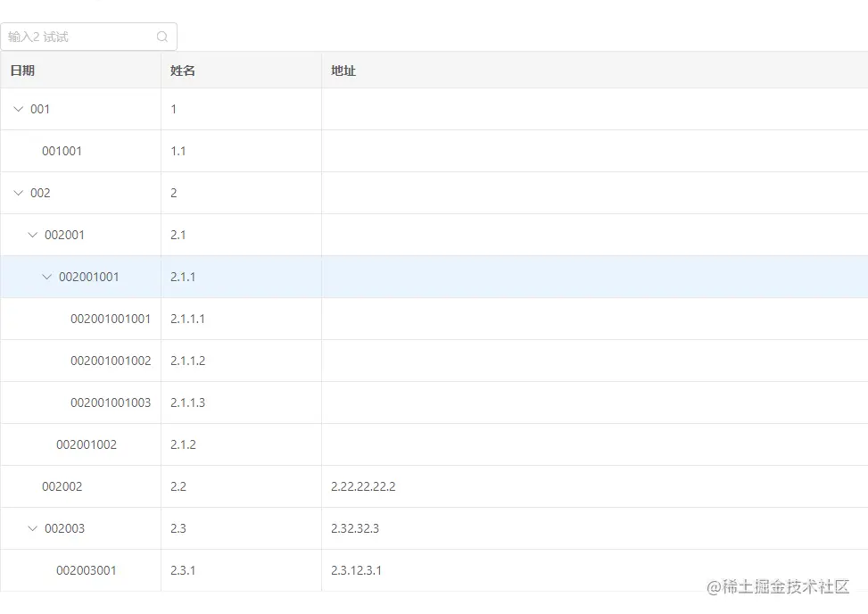This screenshot has width=868, height=614.
Task: Collapse the 002003 tree node
Action: 31,528
